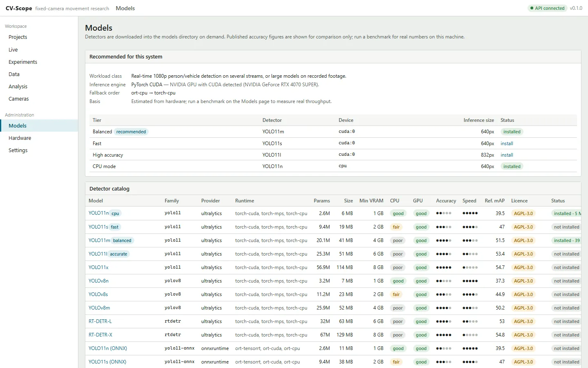Open the YOLO11n (ONNX) model link
This screenshot has width=588, height=368.
(108, 348)
